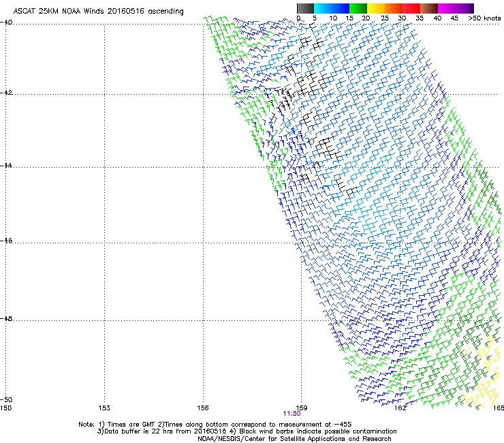The image size is (504, 443).
Task: Click the '153' longitude axis label
Action: click(x=104, y=408)
